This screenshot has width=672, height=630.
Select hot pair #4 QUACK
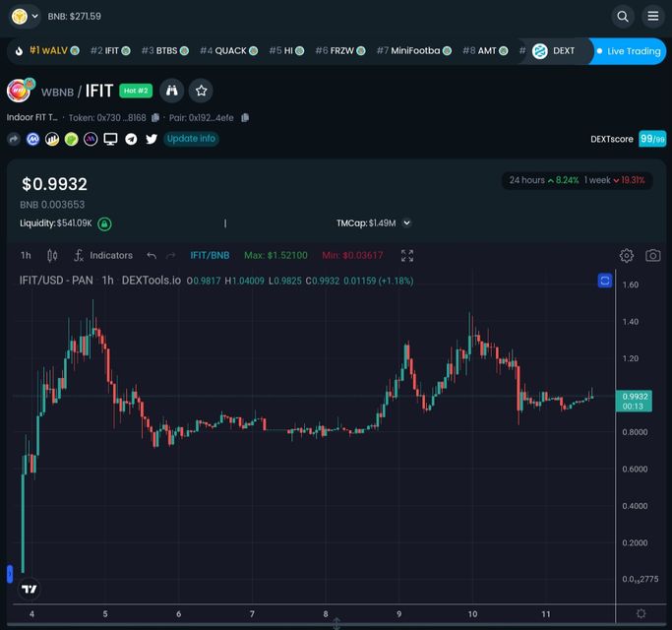229,51
